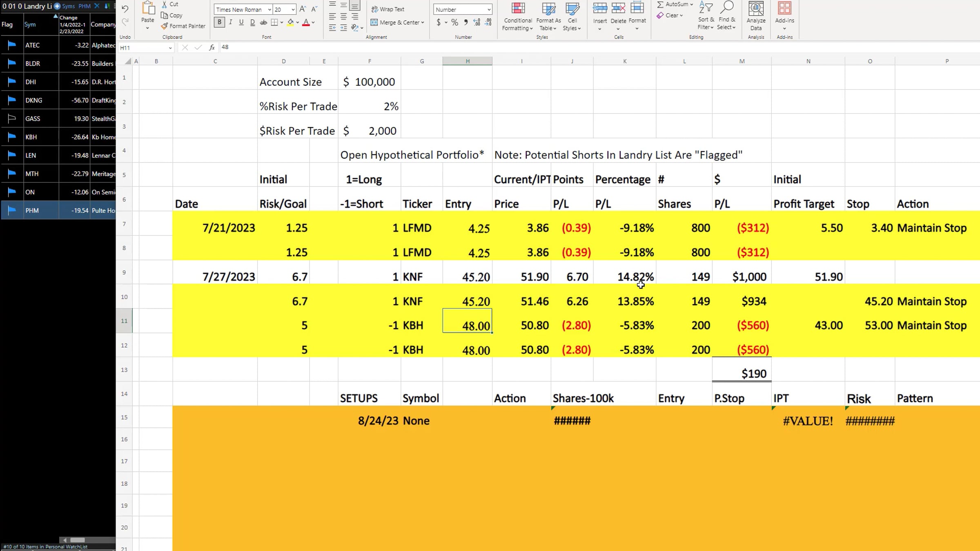Toggle Strikethrough formatting
This screenshot has height=551, width=980.
(x=263, y=22)
